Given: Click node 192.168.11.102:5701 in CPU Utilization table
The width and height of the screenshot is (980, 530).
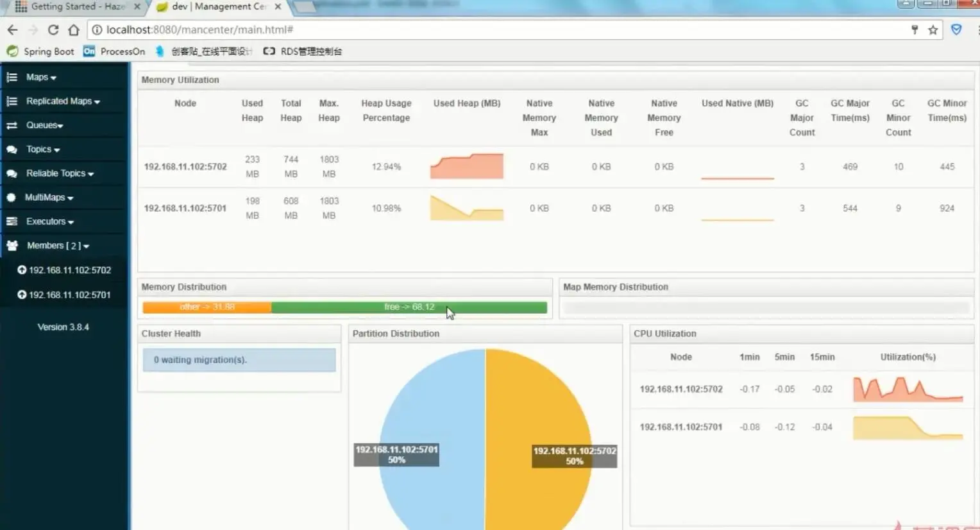Looking at the screenshot, I should click(681, 427).
